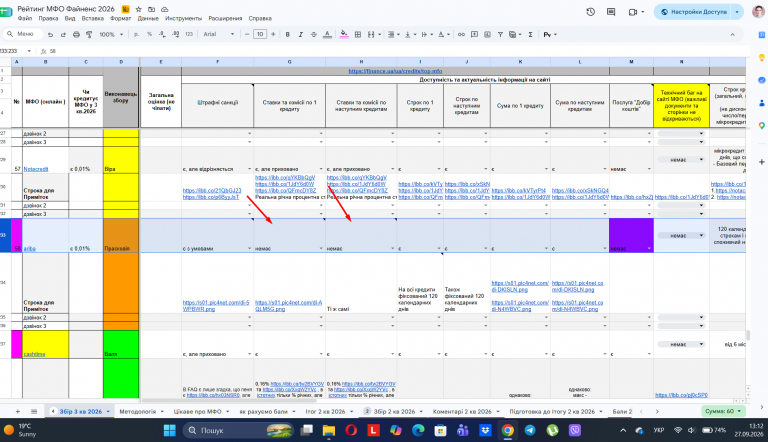Screen dimensions: 768x442
Task: Switch to the Коментарі 2 кв 2026 tab
Action: pyautogui.click(x=462, y=412)
